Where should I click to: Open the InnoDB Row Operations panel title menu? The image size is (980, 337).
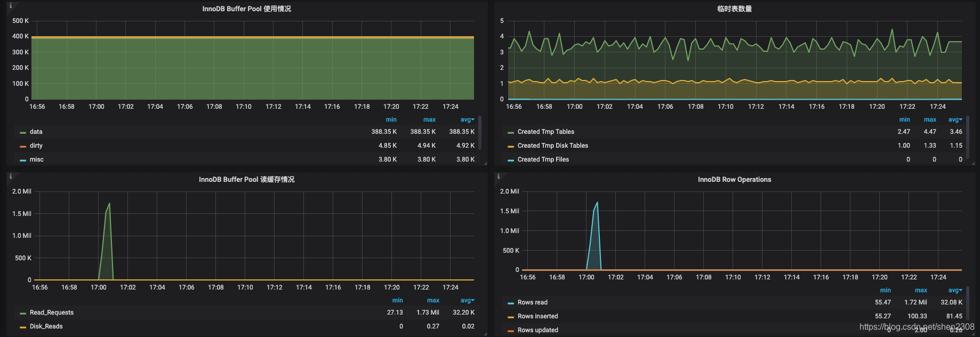[x=734, y=180]
